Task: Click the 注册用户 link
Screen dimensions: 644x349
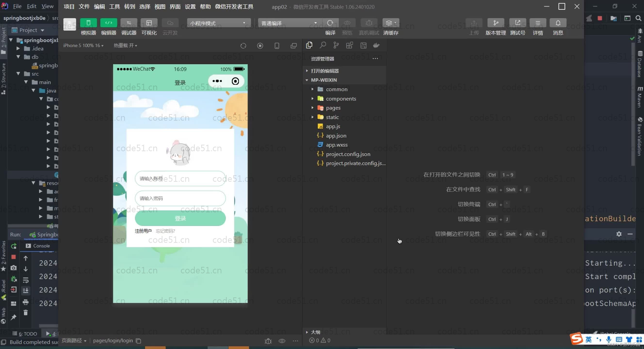Action: (x=143, y=231)
